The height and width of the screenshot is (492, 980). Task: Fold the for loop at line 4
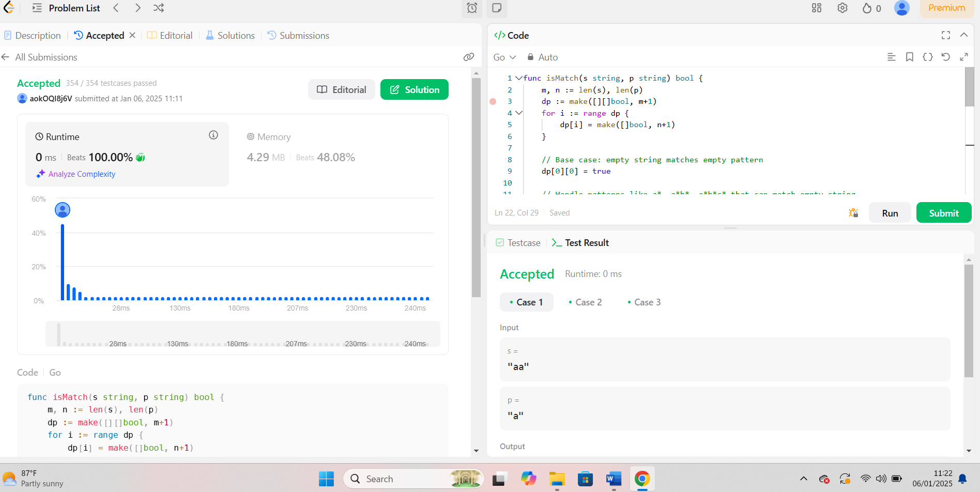[x=519, y=113]
